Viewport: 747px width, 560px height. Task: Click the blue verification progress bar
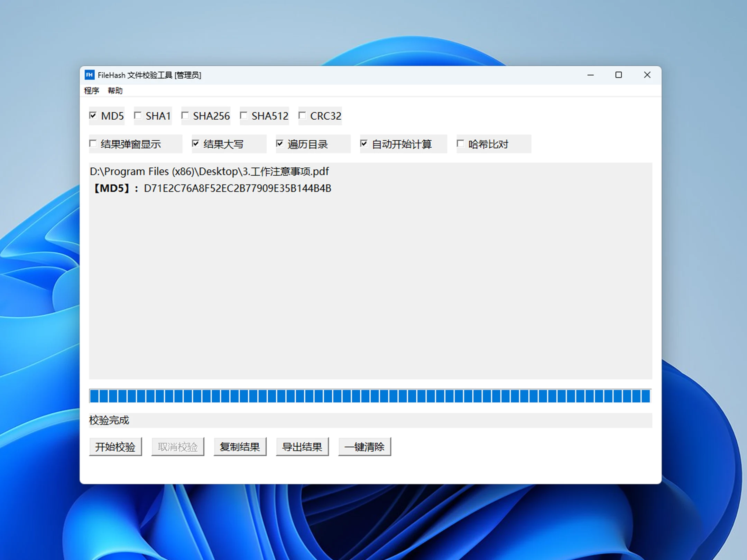[x=370, y=396]
